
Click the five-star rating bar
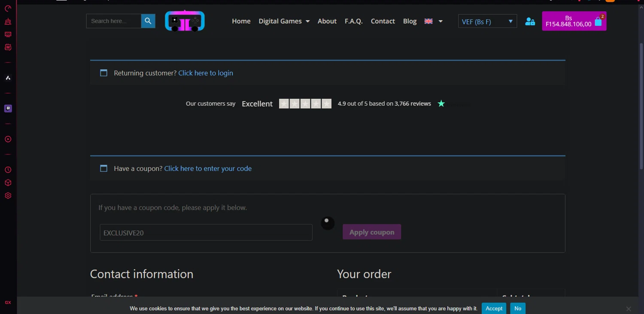tap(305, 104)
